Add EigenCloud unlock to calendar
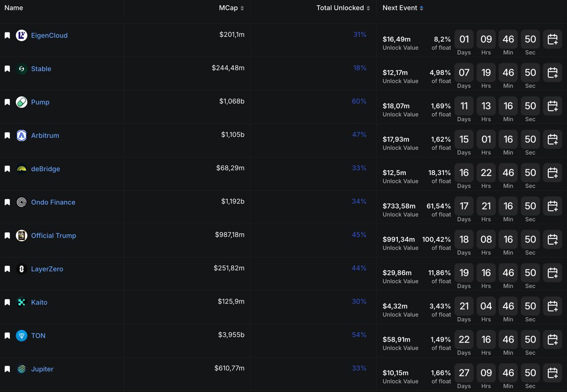 (x=552, y=39)
